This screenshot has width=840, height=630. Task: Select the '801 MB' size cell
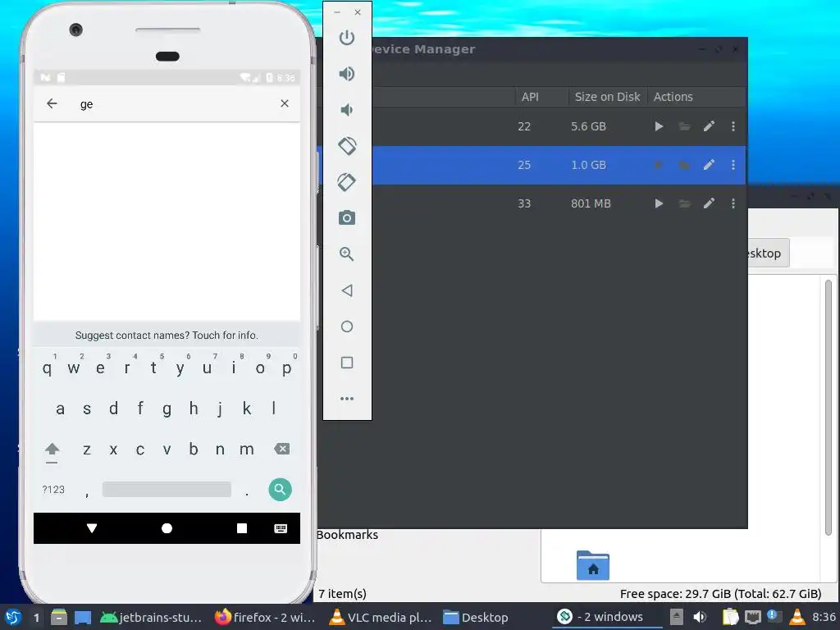pyautogui.click(x=591, y=203)
